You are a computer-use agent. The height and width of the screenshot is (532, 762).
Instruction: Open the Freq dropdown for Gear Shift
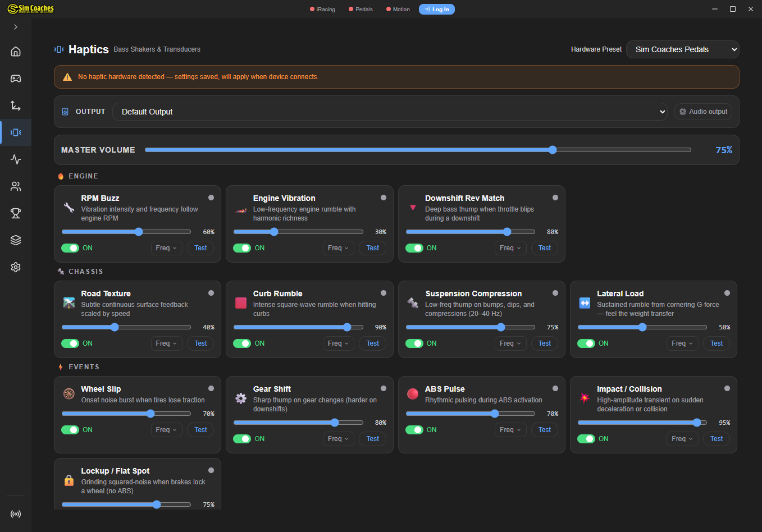coord(338,439)
